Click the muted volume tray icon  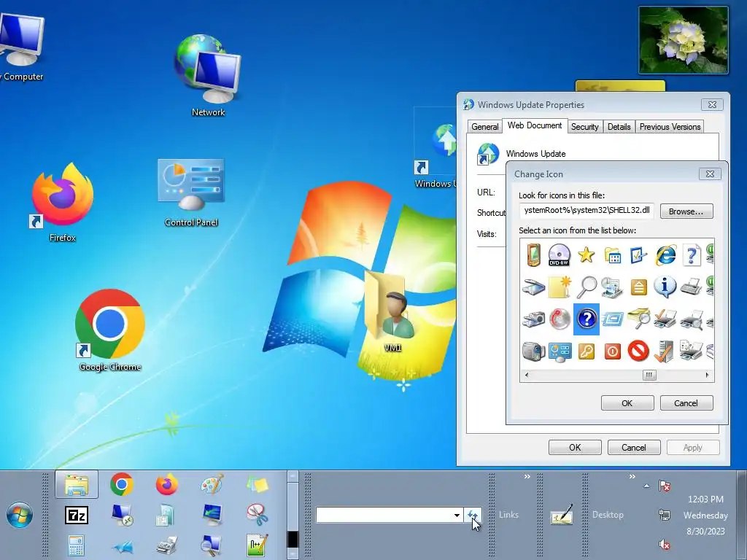click(x=665, y=544)
